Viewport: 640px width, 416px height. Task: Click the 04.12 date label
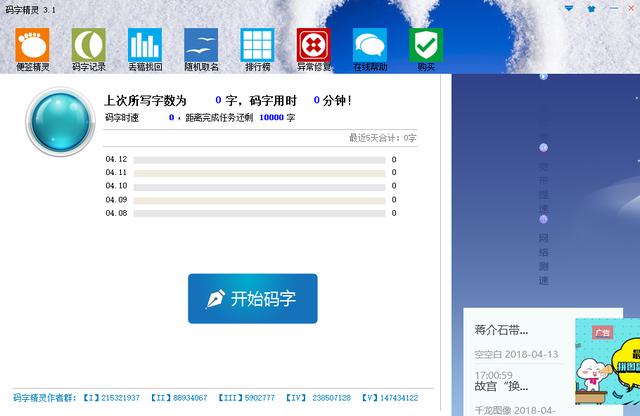(x=116, y=159)
